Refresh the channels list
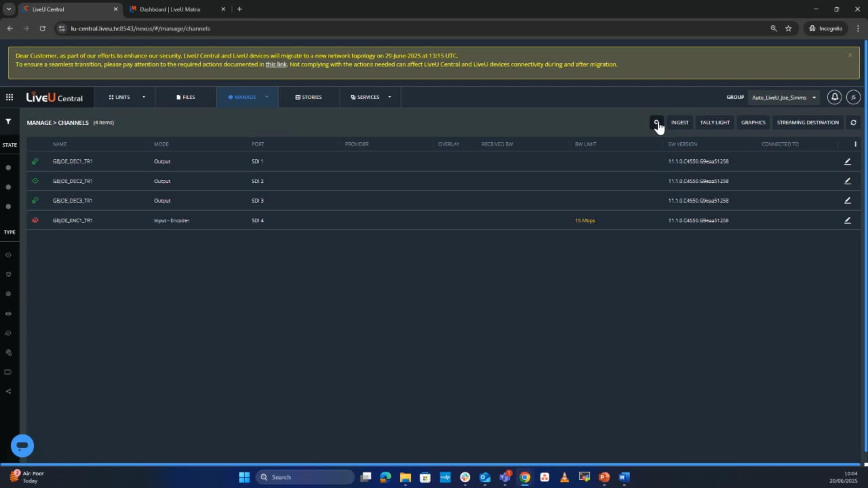This screenshot has height=488, width=868. pyautogui.click(x=854, y=122)
